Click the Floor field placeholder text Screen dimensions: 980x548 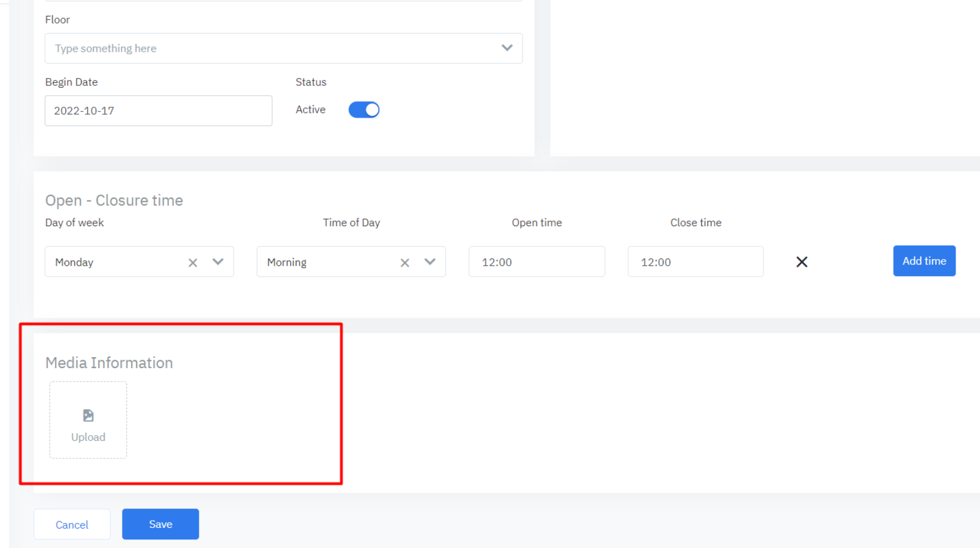click(x=106, y=49)
